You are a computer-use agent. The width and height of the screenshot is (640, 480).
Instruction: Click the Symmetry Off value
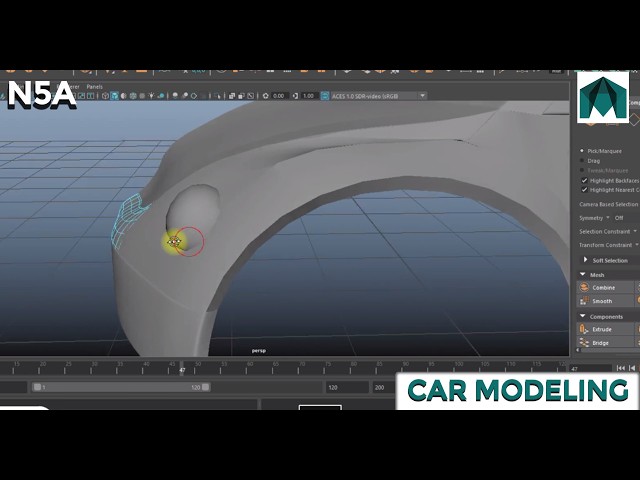[619, 218]
